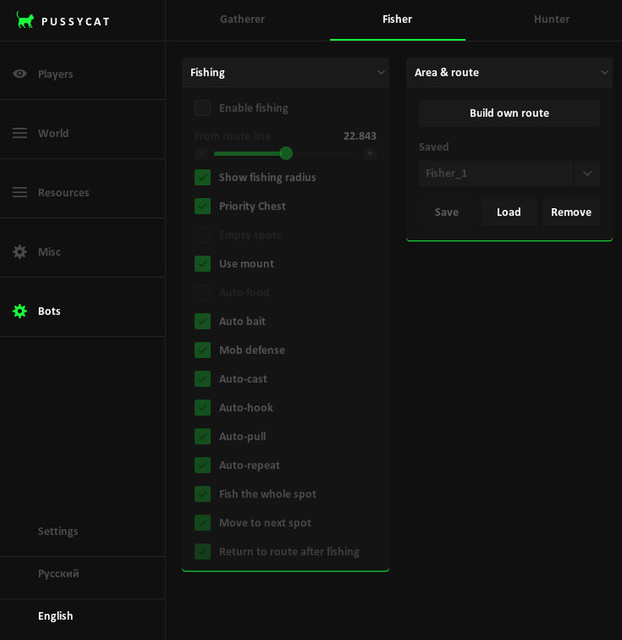The width and height of the screenshot is (622, 640).
Task: Click the gear icon beside Misc
Action: click(x=20, y=252)
